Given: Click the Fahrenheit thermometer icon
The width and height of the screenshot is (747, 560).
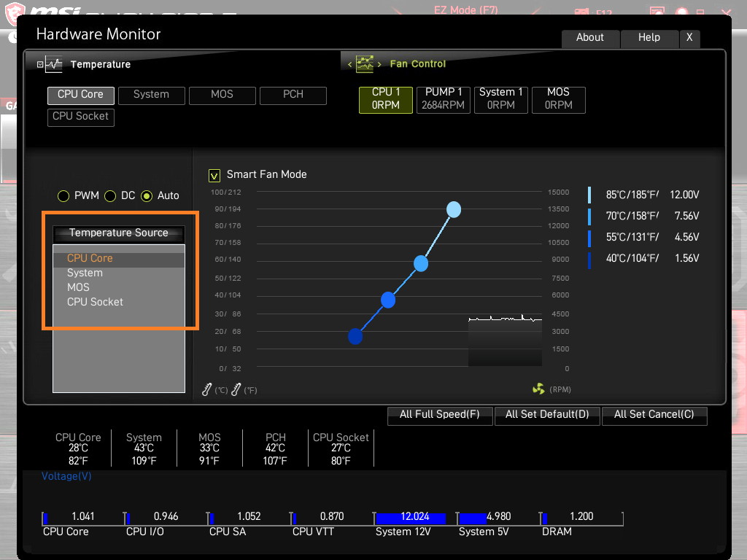Looking at the screenshot, I should coord(236,390).
